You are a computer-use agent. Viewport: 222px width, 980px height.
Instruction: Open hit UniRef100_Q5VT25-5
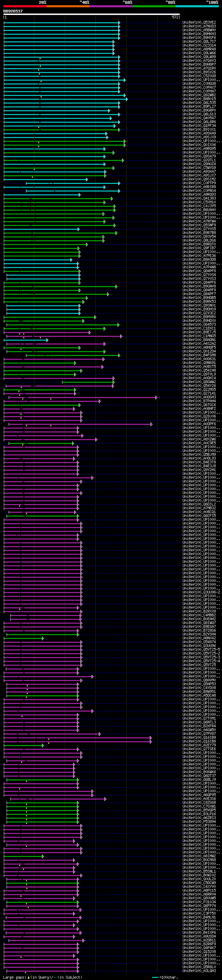coord(201,650)
